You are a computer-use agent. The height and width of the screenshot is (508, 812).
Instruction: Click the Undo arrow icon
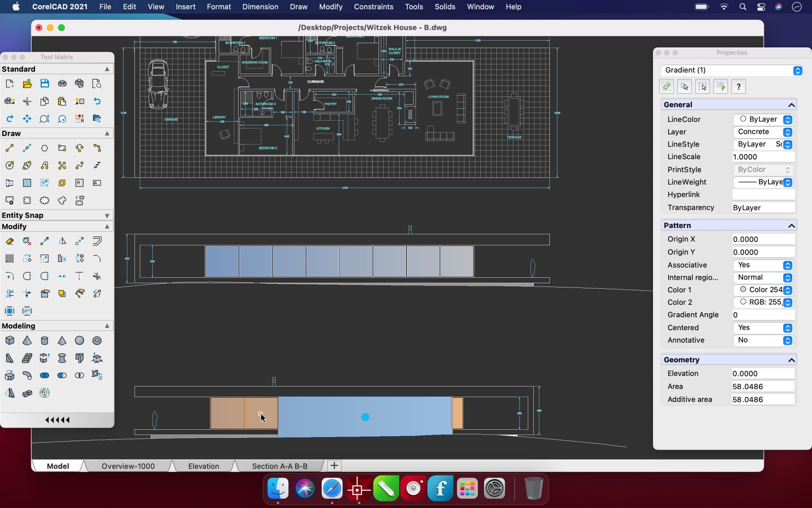coord(97,101)
